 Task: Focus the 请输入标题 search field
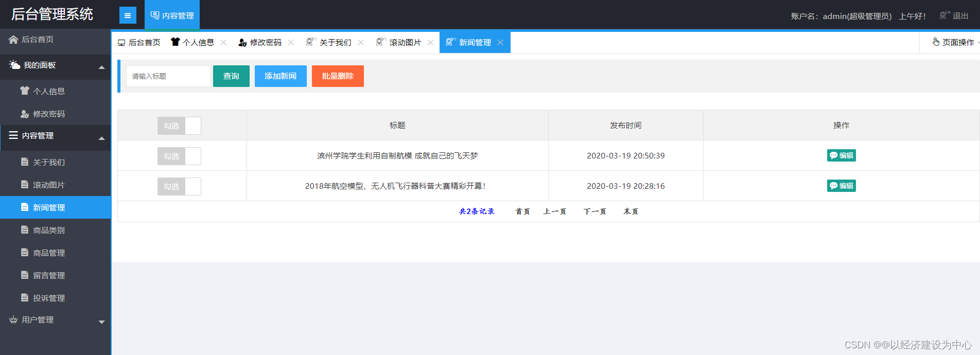[x=168, y=76]
